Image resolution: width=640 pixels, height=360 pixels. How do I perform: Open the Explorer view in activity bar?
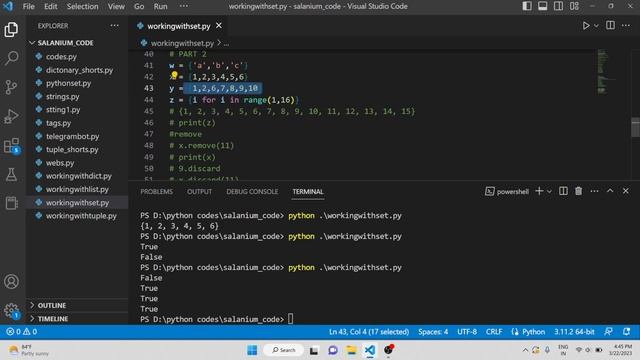(x=11, y=29)
